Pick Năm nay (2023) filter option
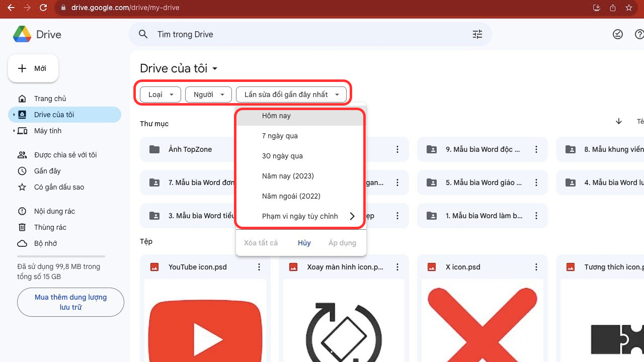 pos(288,176)
